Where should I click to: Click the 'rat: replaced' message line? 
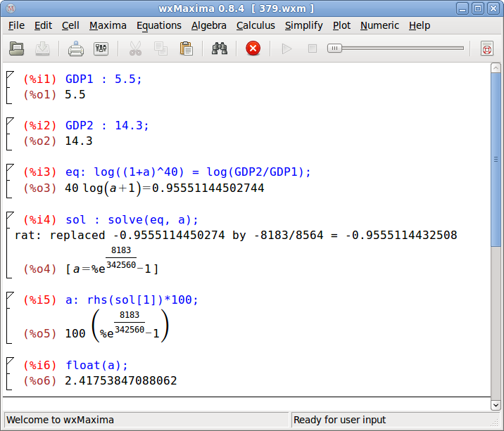tap(236, 235)
